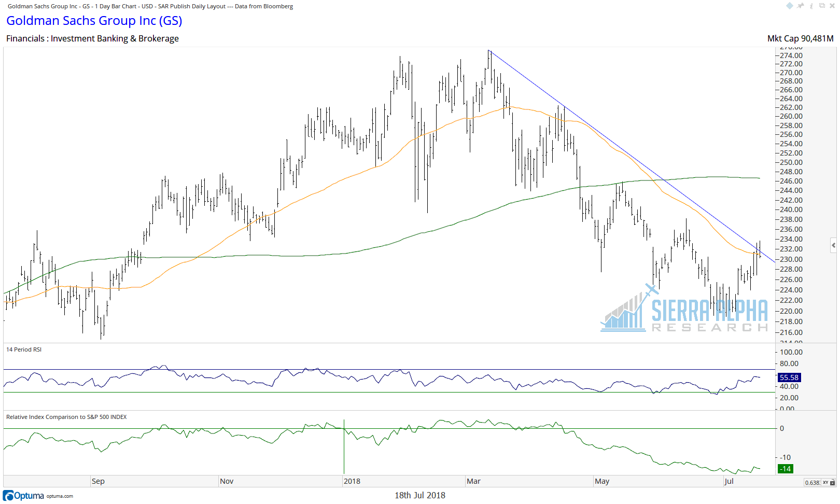Click the Goldman Sachs Group Inc (GS) title
This screenshot has height=504, width=840.
point(94,21)
